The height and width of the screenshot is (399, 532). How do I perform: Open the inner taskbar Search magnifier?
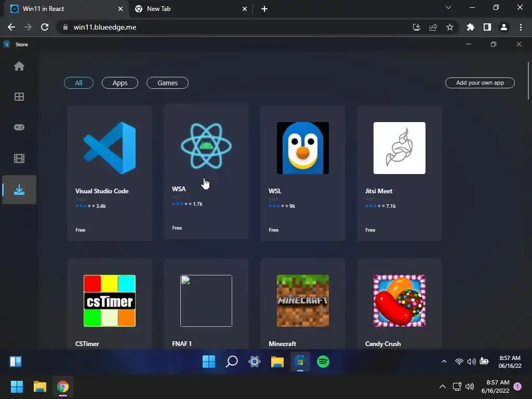pyautogui.click(x=232, y=362)
